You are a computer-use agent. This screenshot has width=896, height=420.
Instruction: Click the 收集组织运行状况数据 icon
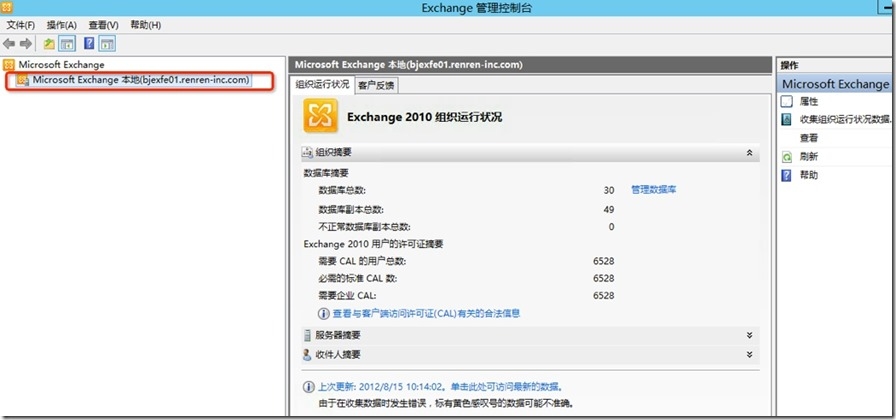(x=787, y=119)
